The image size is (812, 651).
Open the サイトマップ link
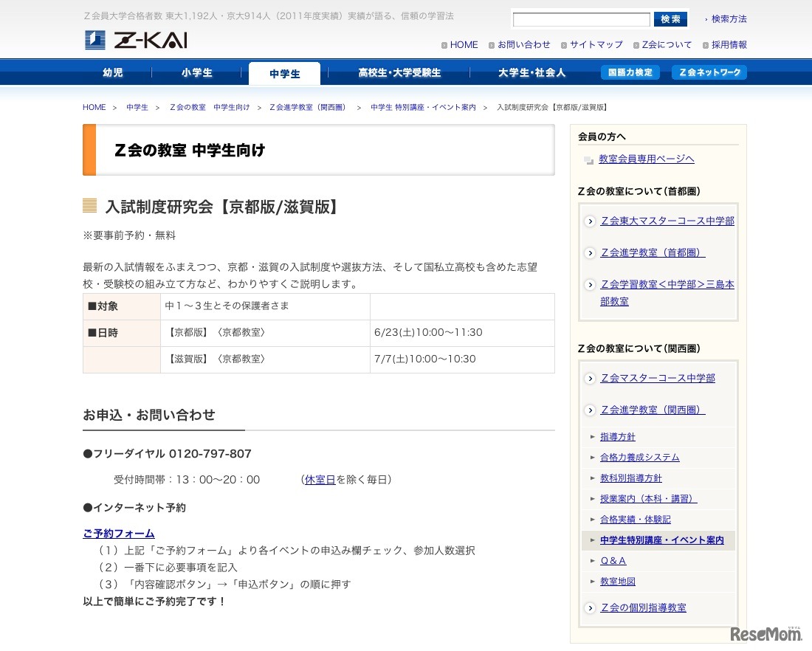coord(596,45)
